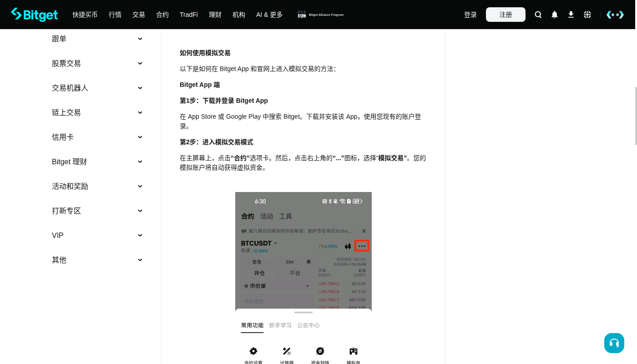This screenshot has width=637, height=364.
Task: Click the page vertical scrollbar
Action: [x=636, y=116]
